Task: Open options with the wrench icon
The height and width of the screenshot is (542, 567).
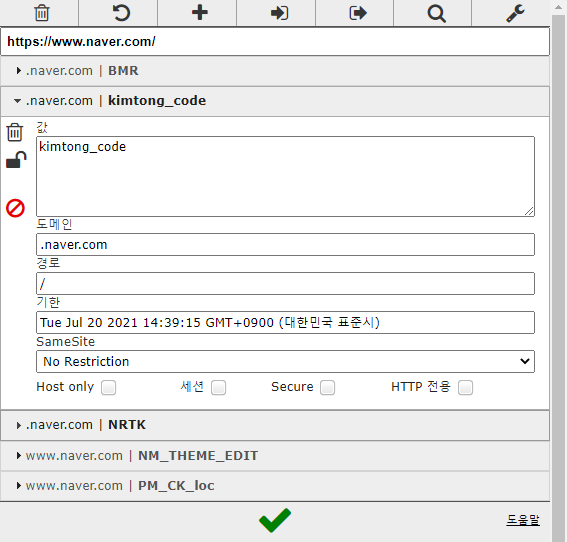Action: [x=515, y=13]
